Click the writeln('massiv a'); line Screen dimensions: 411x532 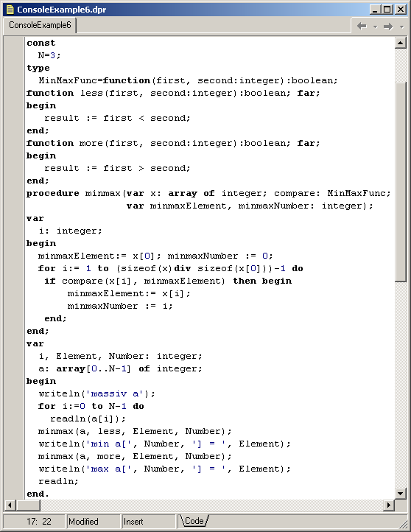(97, 394)
